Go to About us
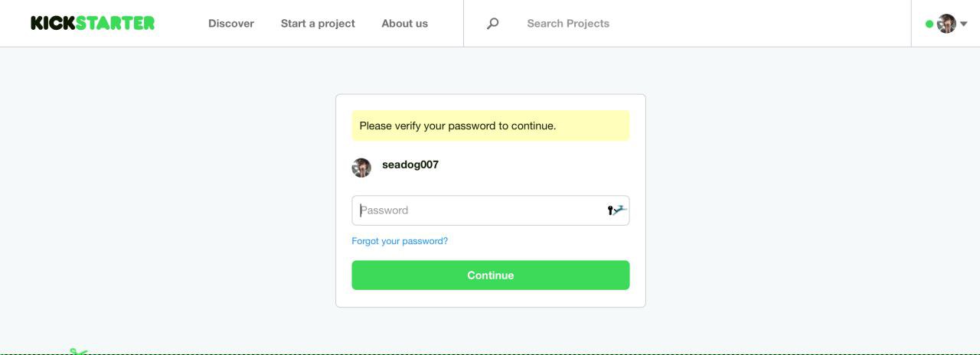Image resolution: width=980 pixels, height=355 pixels. [x=404, y=23]
